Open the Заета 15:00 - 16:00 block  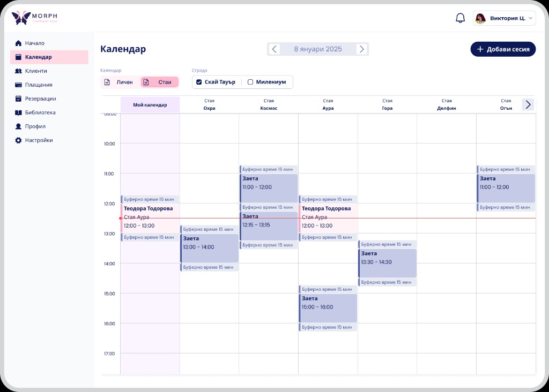point(328,308)
